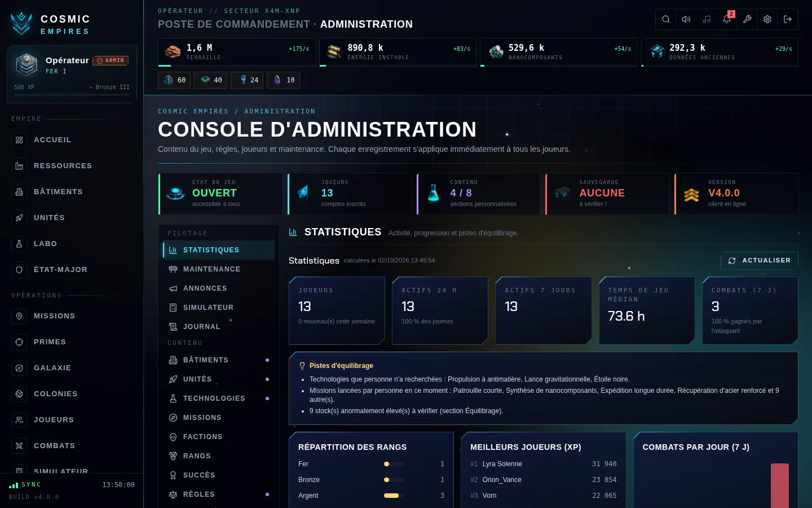This screenshot has width=812, height=508.
Task: Click the État du jeu Ouvert card
Action: point(220,194)
